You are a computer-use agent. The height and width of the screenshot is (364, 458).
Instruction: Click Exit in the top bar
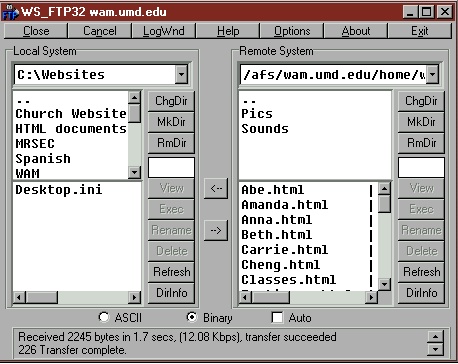coord(420,31)
